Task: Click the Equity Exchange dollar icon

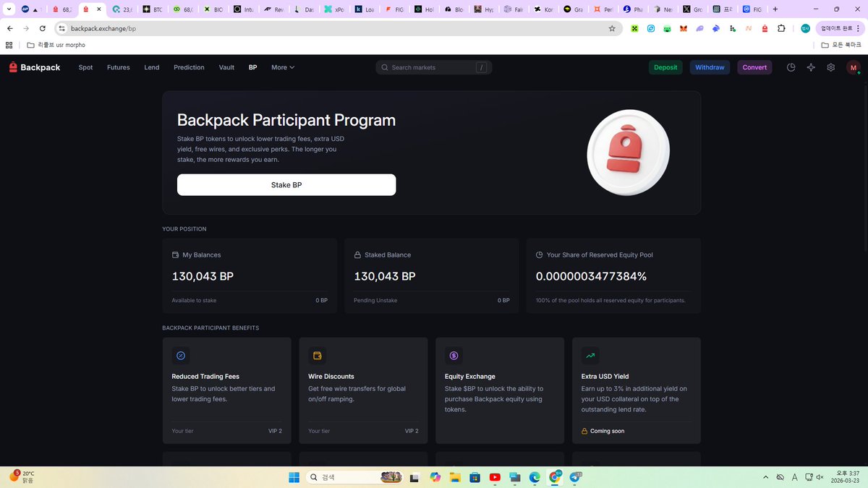Action: pos(454,356)
